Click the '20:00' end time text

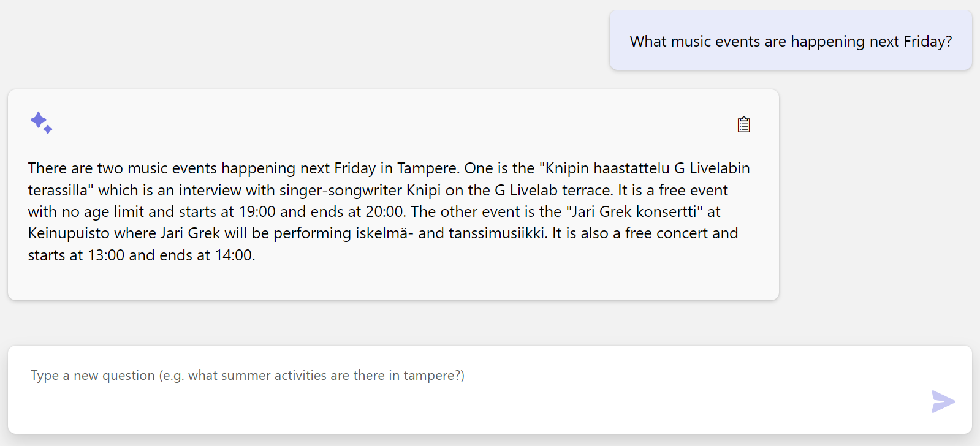(x=384, y=211)
